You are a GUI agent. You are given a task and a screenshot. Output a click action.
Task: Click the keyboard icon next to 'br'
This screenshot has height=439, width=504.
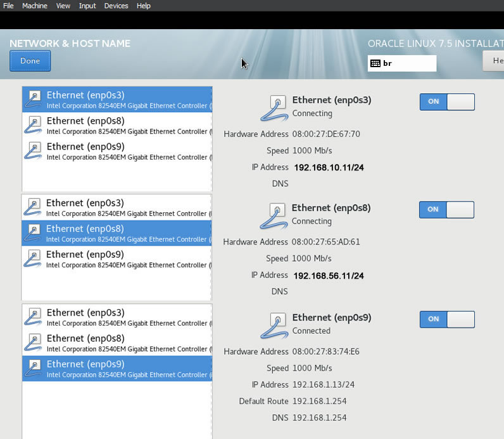point(375,63)
